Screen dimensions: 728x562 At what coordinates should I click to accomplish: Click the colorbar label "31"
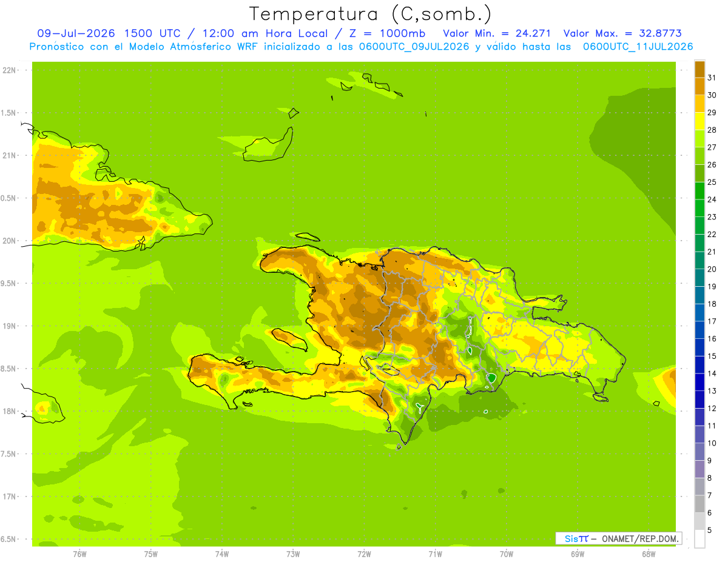coord(712,78)
